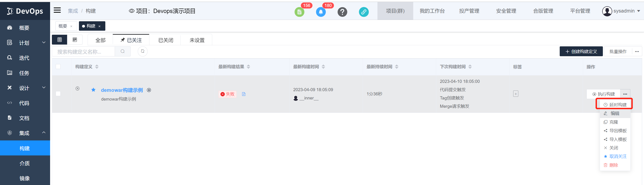The width and height of the screenshot is (644, 185).
Task: Open the blue bell alerts icon
Action: coord(321,12)
